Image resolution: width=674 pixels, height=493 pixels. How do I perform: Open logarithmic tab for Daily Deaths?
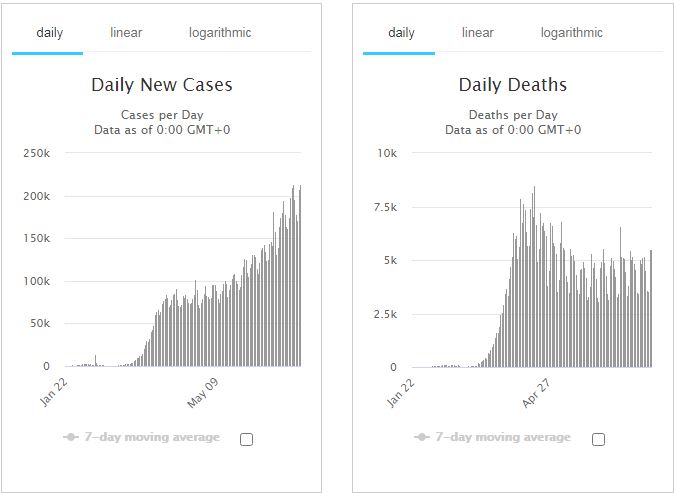pyautogui.click(x=572, y=33)
